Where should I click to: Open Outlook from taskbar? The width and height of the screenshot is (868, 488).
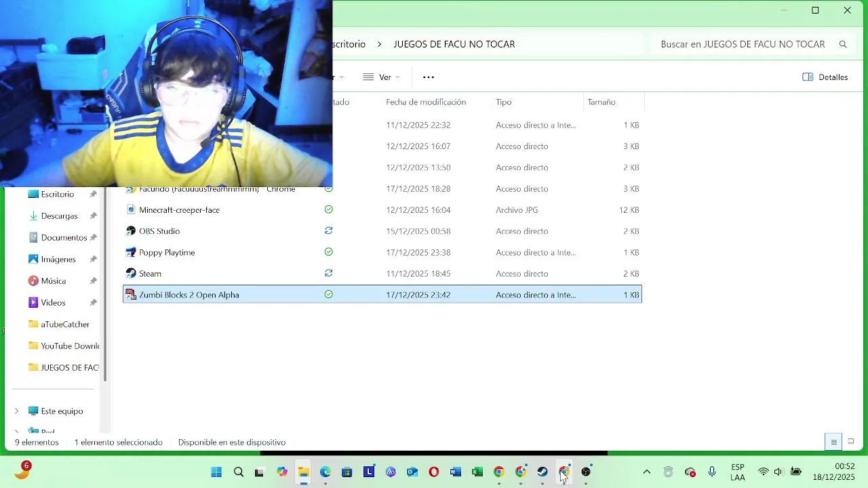412,472
